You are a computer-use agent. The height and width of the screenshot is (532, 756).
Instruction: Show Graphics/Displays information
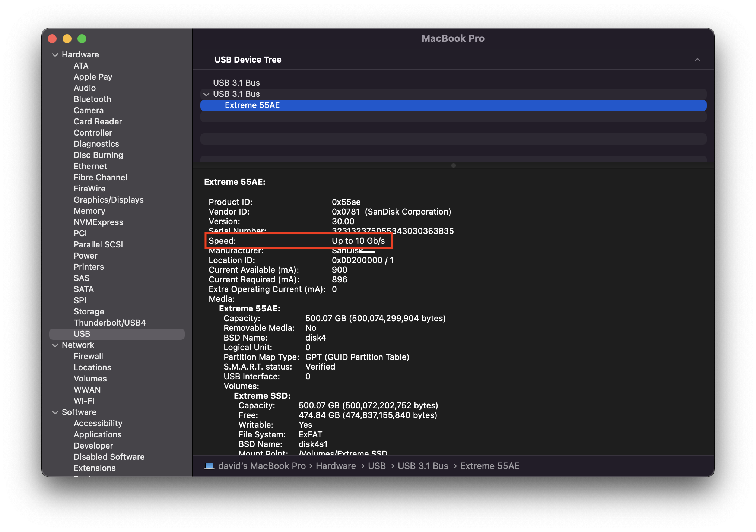(x=108, y=200)
